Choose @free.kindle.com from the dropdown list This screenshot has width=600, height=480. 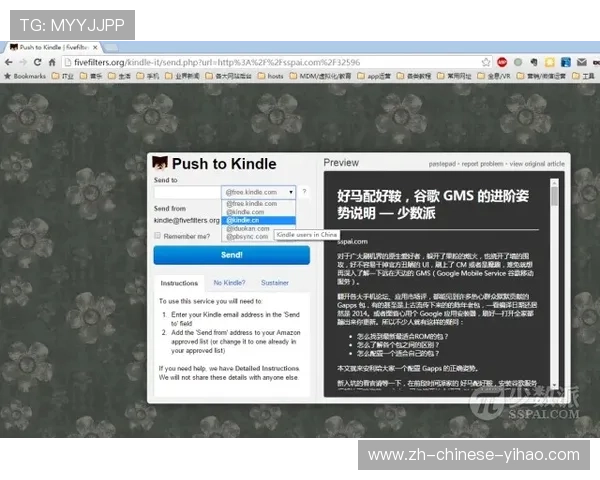point(258,204)
